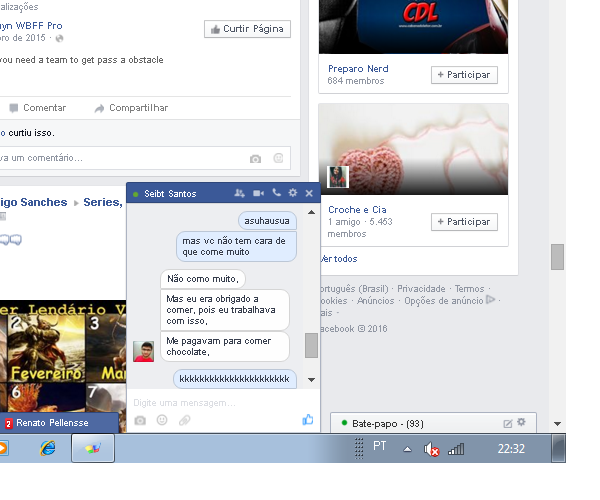The width and height of the screenshot is (600, 500).
Task: Open the Croche e Cia group link
Action: click(x=357, y=210)
